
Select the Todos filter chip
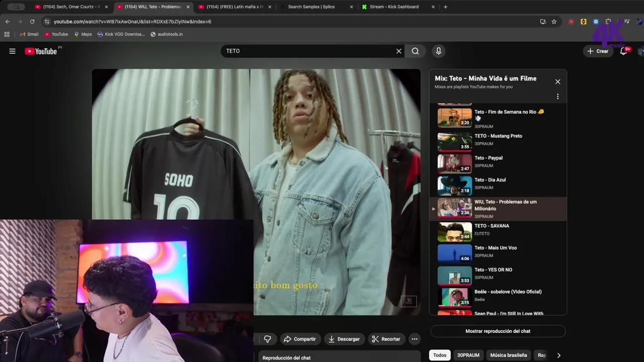(440, 355)
